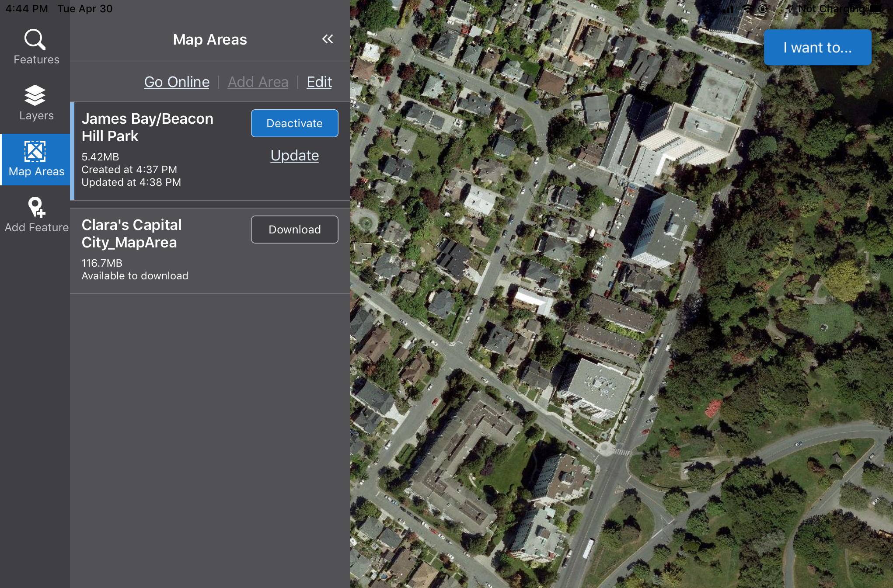Tap the Tue Apr 30 date in status bar
This screenshot has width=893, height=588.
point(85,9)
